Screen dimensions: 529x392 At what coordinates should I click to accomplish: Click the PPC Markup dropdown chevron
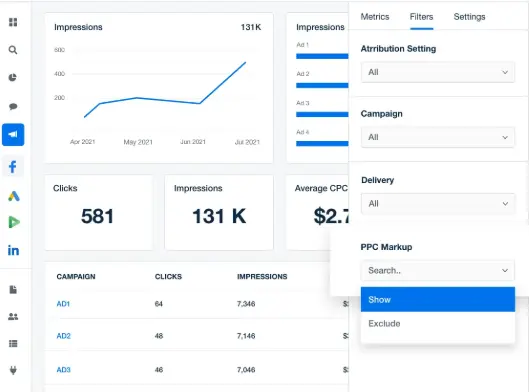(x=505, y=271)
